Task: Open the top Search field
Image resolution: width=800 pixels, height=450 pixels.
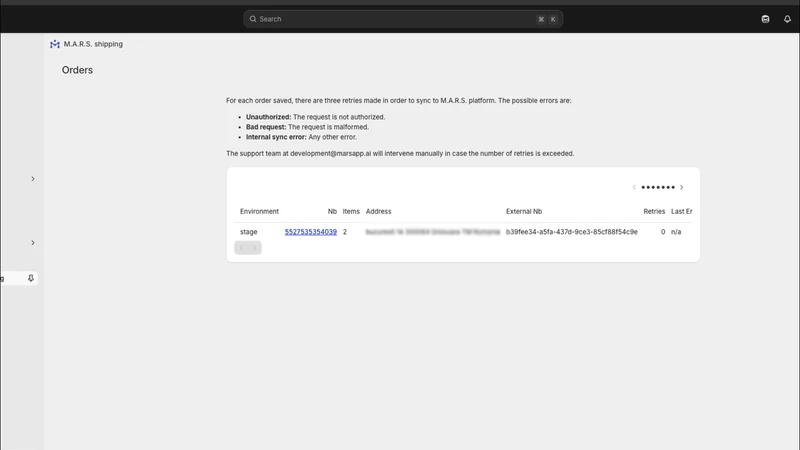Action: (403, 19)
